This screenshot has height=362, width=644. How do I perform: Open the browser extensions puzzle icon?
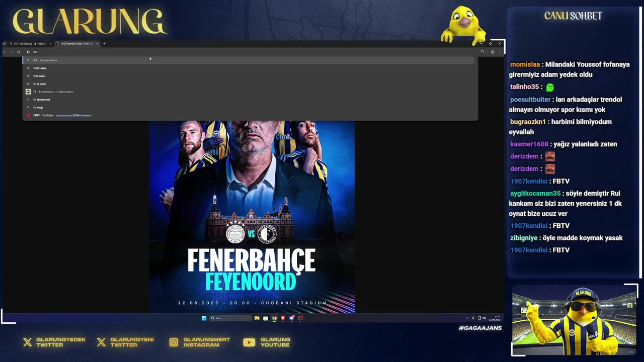482,52
